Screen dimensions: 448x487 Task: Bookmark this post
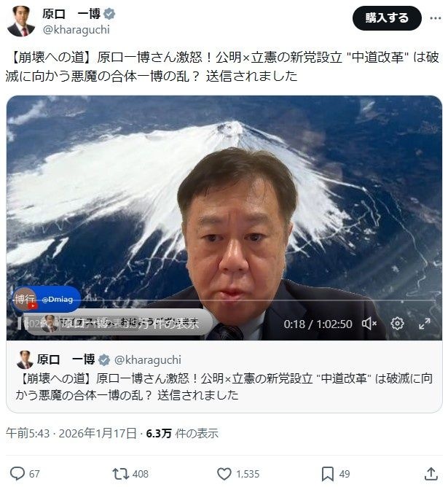327,474
